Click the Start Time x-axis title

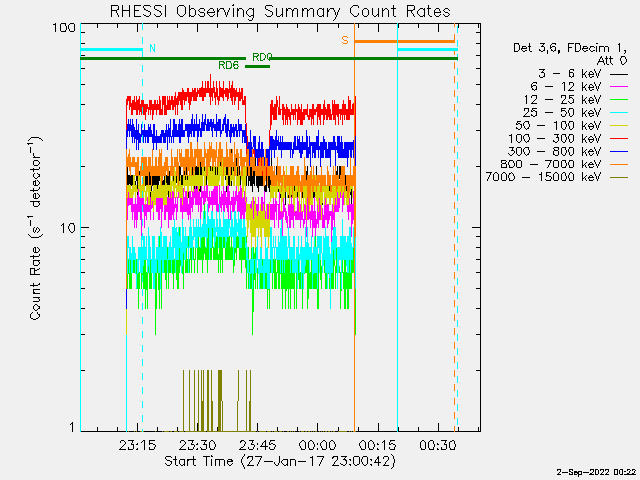coord(280,461)
